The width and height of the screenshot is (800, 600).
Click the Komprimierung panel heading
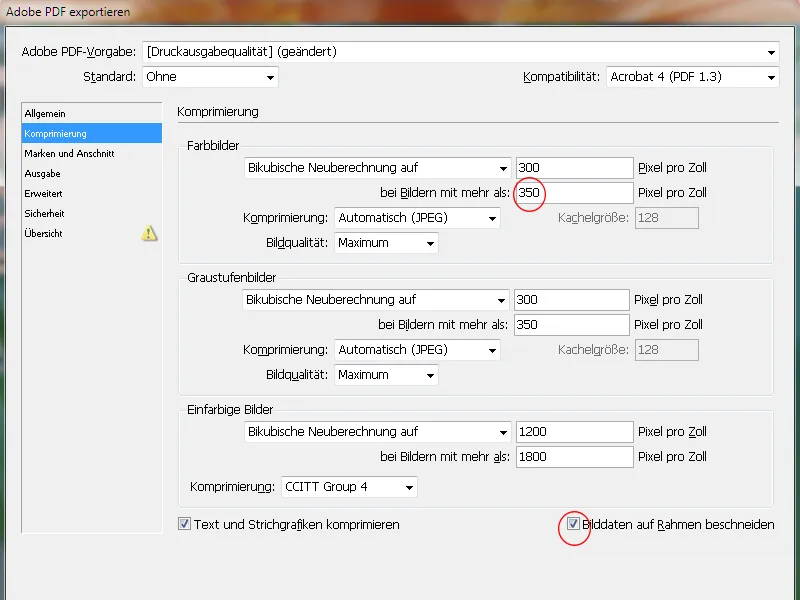(x=218, y=112)
